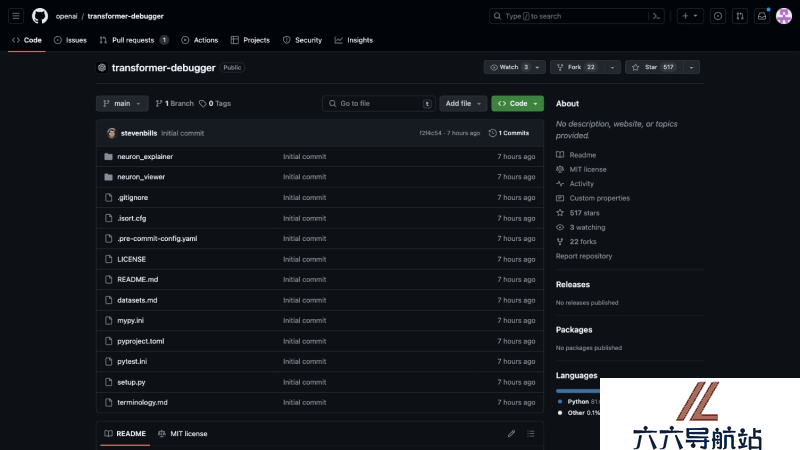Switch to the Actions tab
The image size is (800, 450).
coord(199,40)
